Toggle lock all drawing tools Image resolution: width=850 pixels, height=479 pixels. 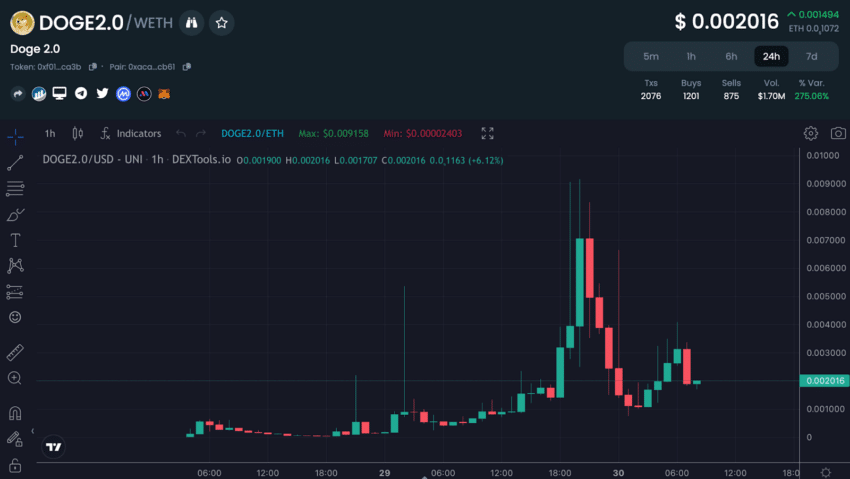pyautogui.click(x=15, y=465)
